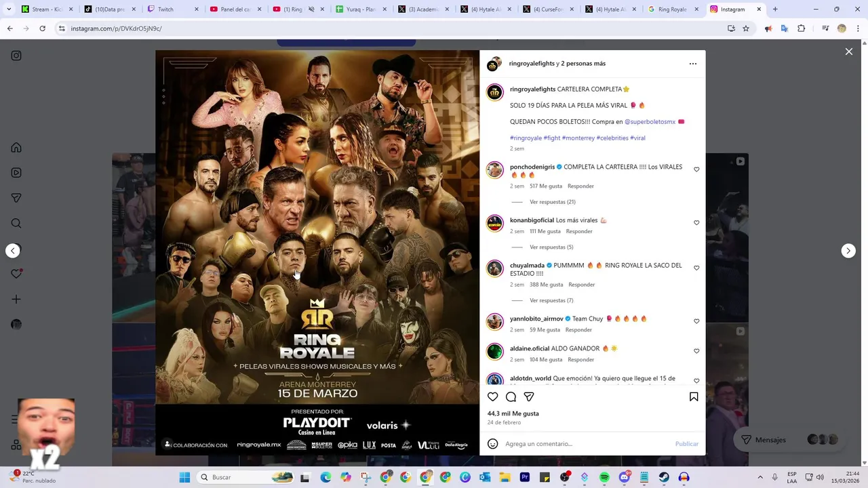
Task: Reply to aldaine.oficial comment via Responder
Action: tap(581, 360)
